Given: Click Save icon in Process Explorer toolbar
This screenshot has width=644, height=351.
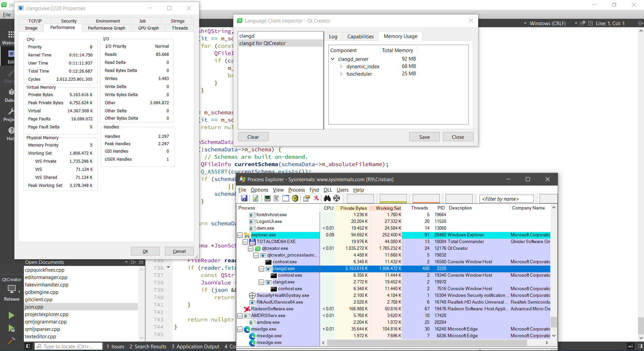Looking at the screenshot, I should click(x=244, y=198).
